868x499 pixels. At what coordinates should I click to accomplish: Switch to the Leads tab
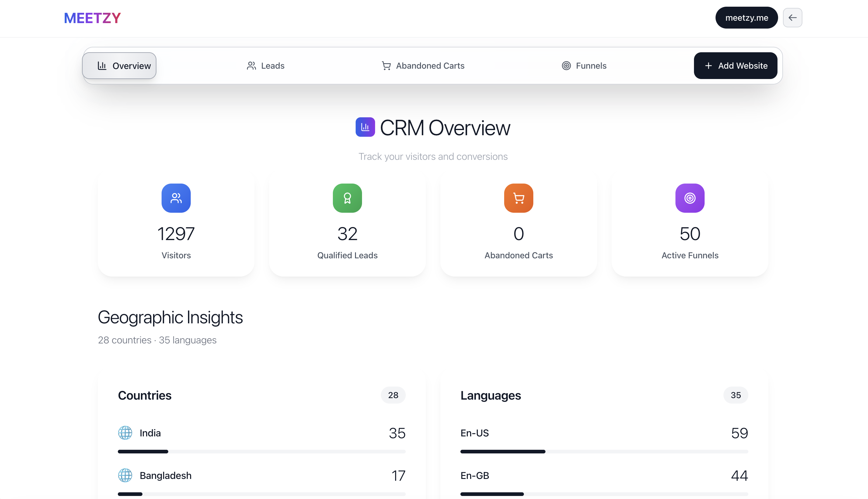coord(265,66)
